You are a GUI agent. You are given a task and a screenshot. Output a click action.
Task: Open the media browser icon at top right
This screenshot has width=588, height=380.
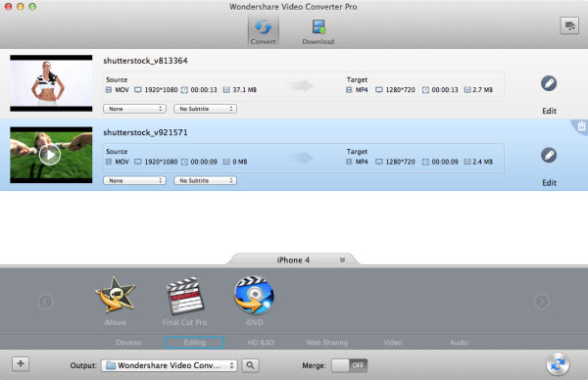[x=569, y=25]
